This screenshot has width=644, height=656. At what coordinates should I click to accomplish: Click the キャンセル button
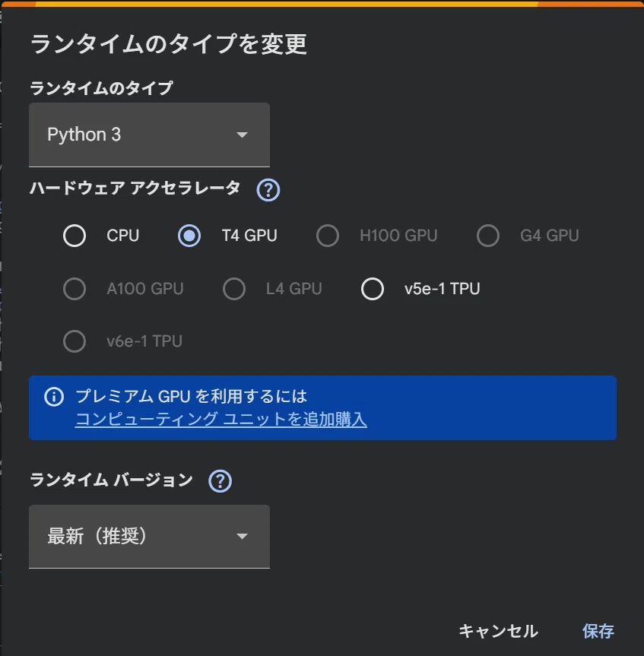pos(498,631)
